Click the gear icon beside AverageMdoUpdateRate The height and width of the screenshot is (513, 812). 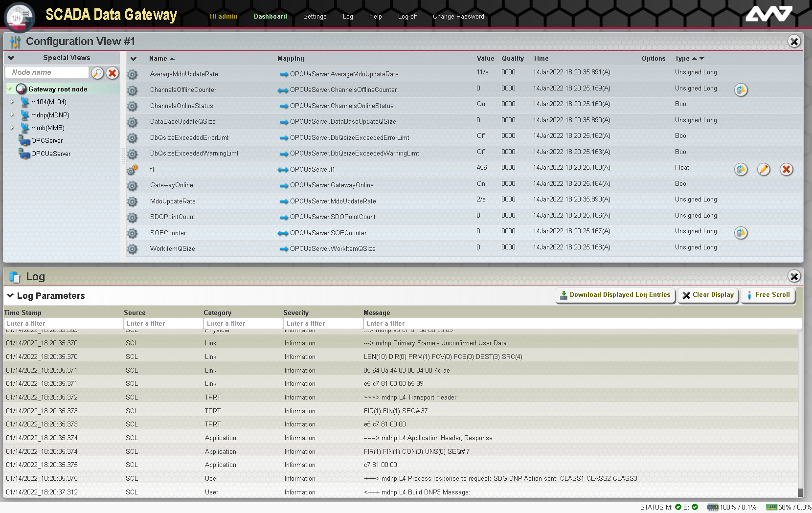(x=132, y=74)
